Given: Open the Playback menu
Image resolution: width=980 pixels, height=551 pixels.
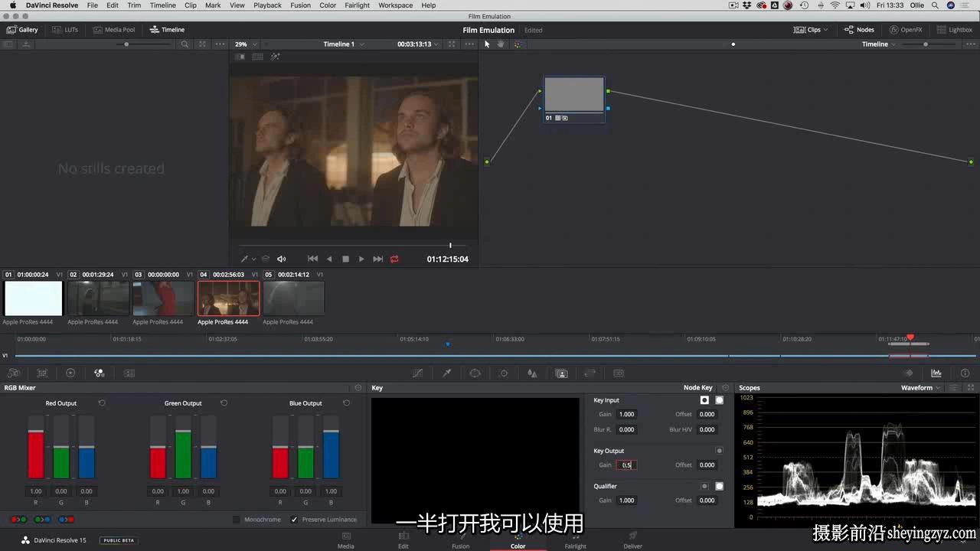Looking at the screenshot, I should (x=267, y=5).
